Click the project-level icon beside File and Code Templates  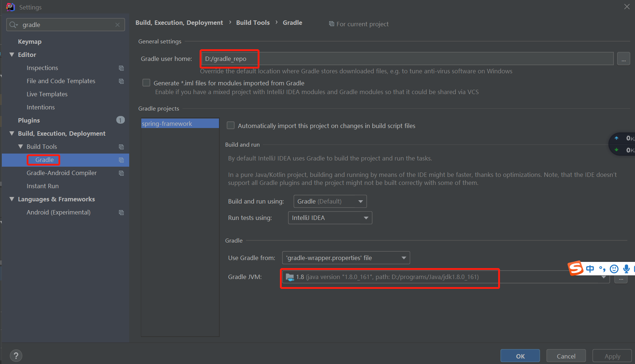pos(121,81)
